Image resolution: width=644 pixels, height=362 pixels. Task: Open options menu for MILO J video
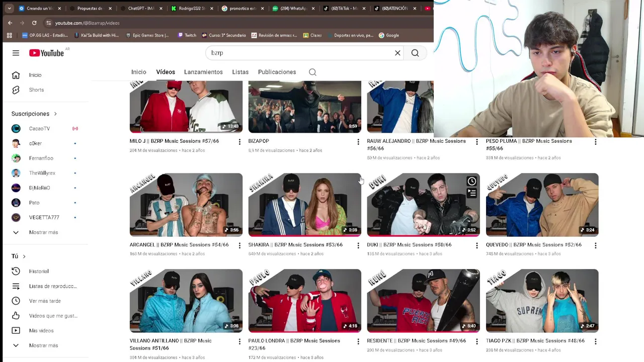coord(239,142)
